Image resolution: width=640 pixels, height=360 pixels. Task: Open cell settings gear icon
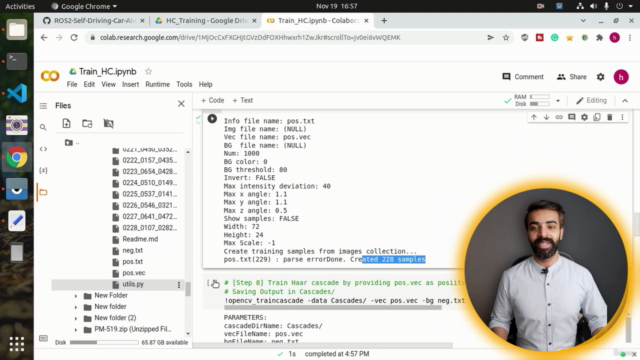coord(584,118)
